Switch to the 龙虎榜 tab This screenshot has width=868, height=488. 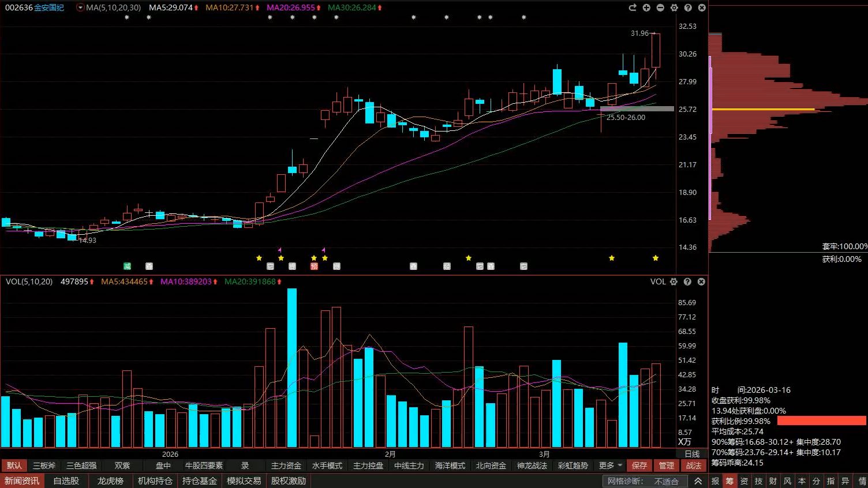110,481
